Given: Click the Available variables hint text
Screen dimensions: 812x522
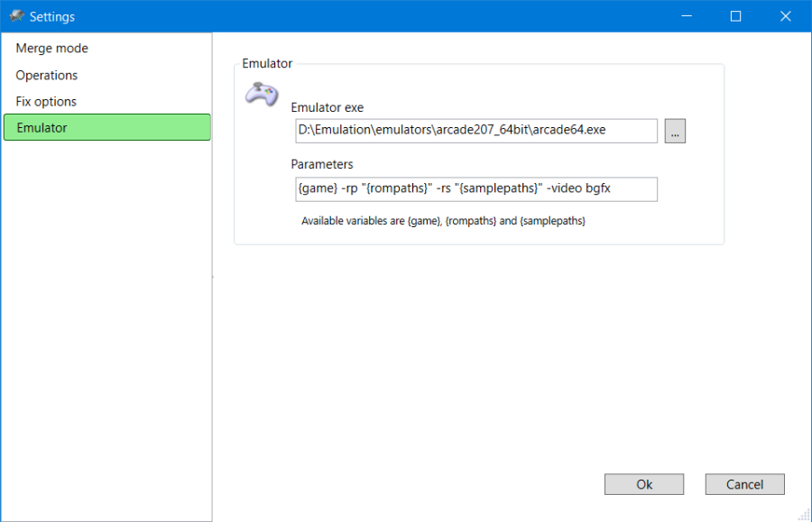Looking at the screenshot, I should point(443,221).
